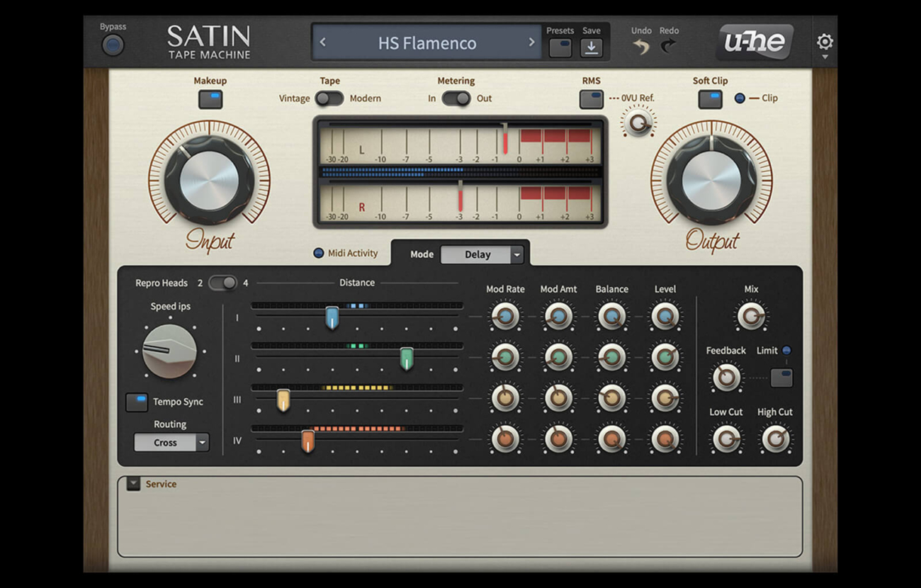Toggle the Soft Clip button
Viewport: 921px width, 588px height.
(711, 99)
